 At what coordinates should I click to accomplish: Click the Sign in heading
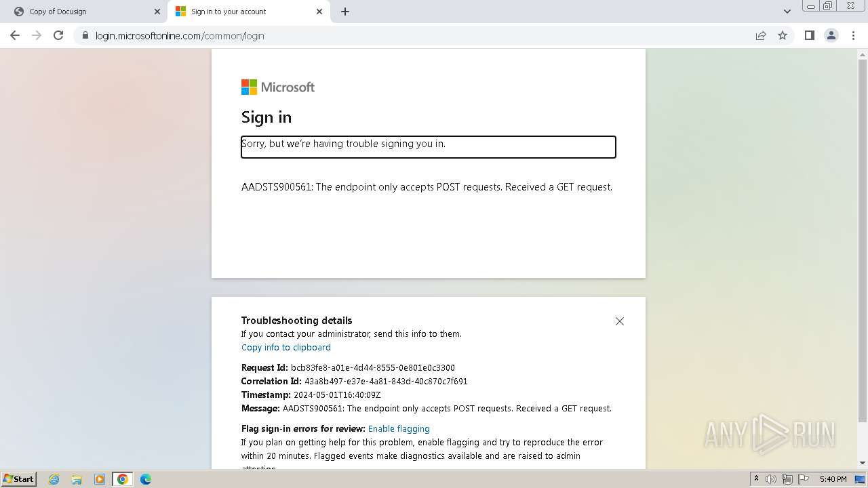[x=267, y=117]
